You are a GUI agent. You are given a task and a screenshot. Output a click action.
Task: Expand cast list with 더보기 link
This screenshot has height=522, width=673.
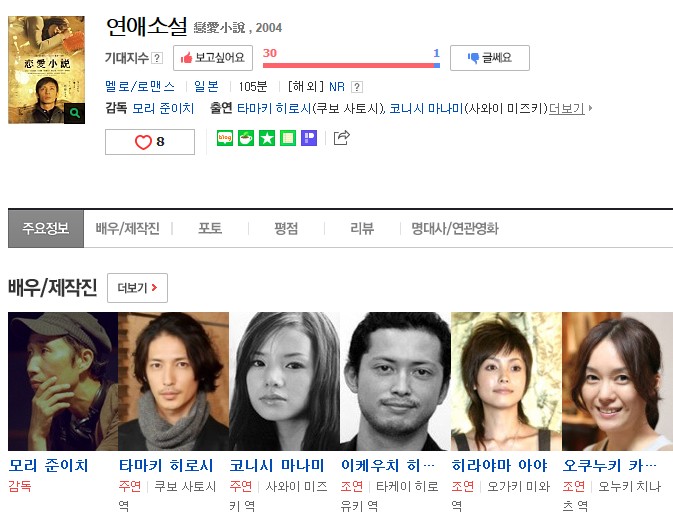(567, 108)
